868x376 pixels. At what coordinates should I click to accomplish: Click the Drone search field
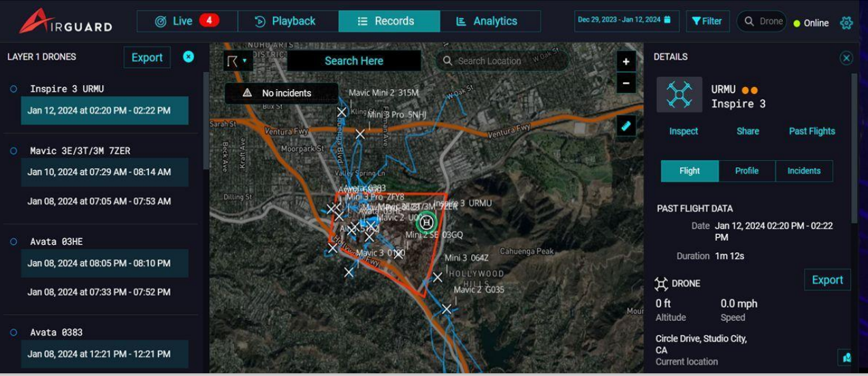coord(761,21)
